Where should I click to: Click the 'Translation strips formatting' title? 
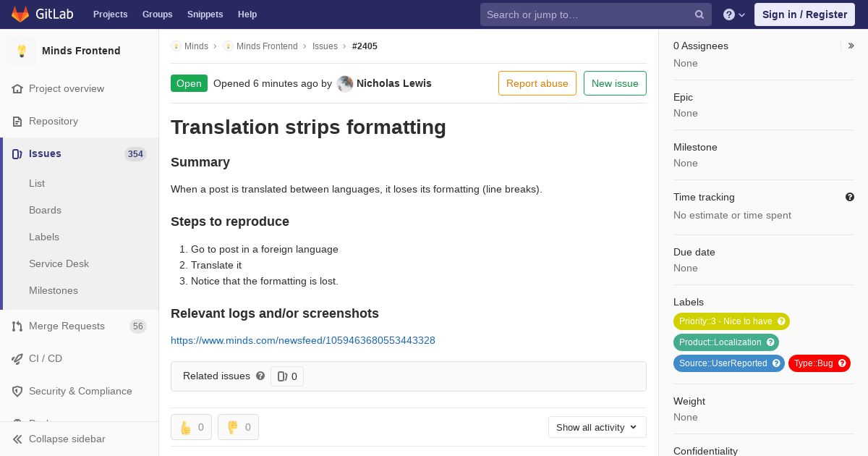308,127
